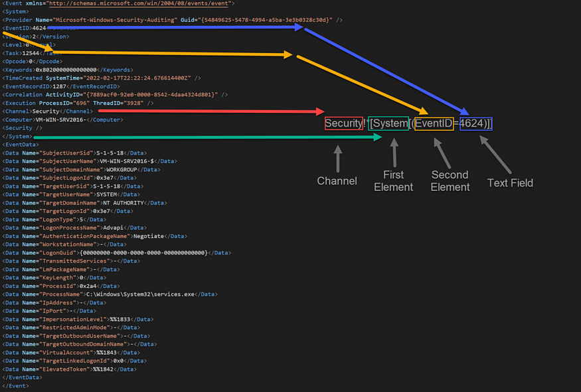Image resolution: width=581 pixels, height=392 pixels.
Task: Click EventID in the query expression
Action: (x=434, y=123)
